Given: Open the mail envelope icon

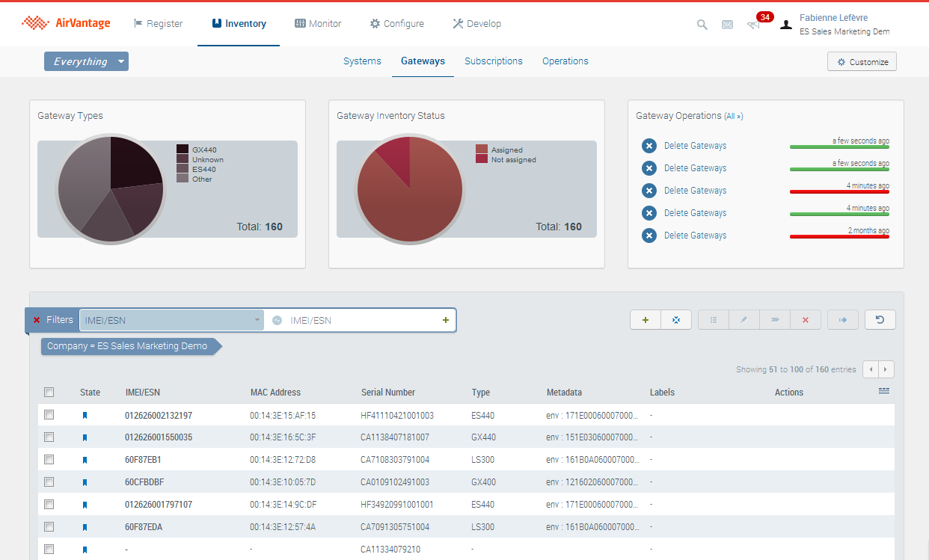Looking at the screenshot, I should pyautogui.click(x=727, y=25).
